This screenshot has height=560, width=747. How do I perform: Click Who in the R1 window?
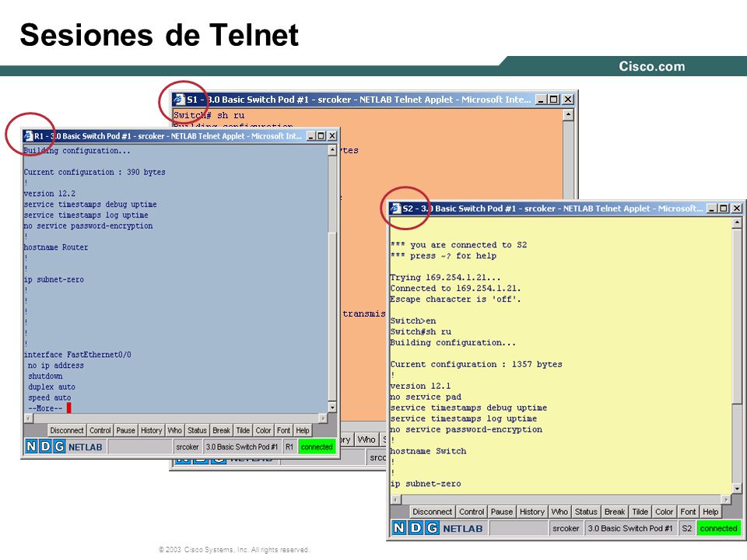(175, 430)
